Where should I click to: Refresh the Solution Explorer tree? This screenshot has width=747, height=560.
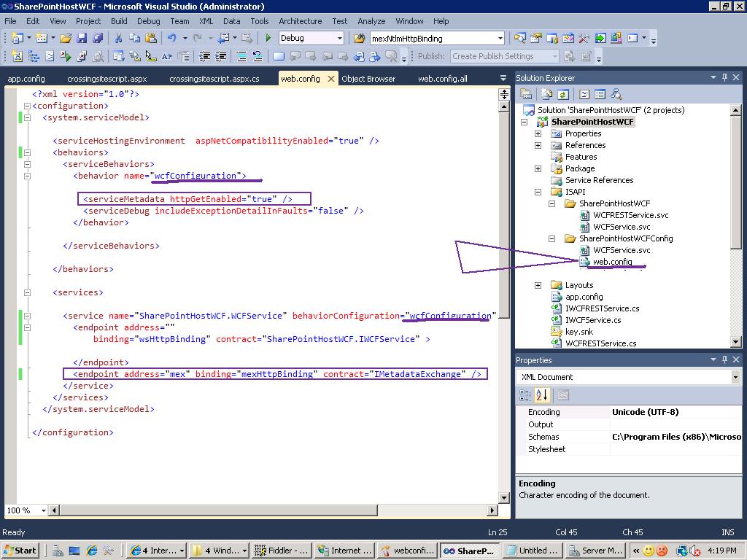[563, 94]
